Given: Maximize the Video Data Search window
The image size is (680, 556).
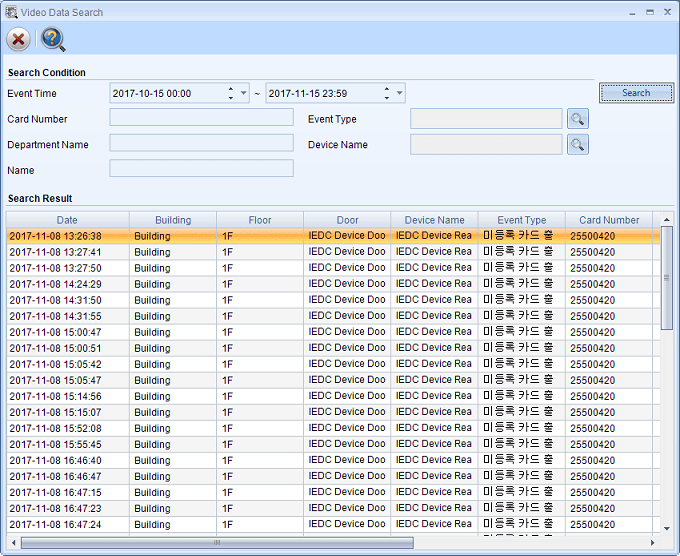Looking at the screenshot, I should [x=650, y=12].
